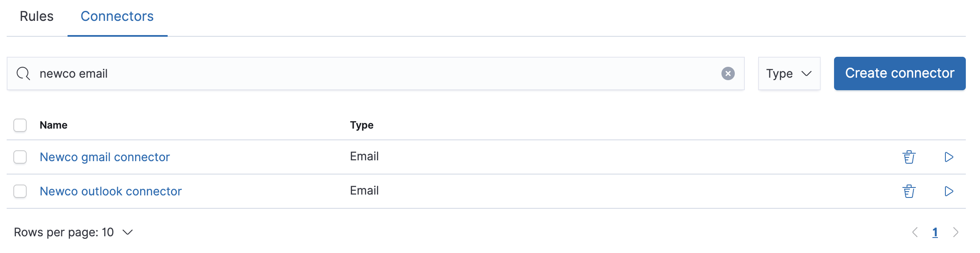980x253 pixels.
Task: Select all connectors via header checkbox
Action: [20, 125]
